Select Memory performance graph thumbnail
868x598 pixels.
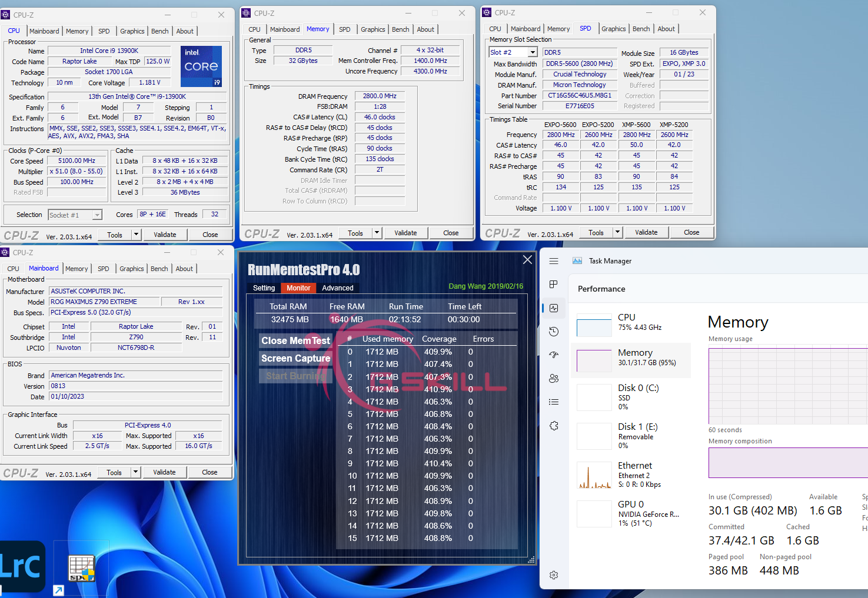click(594, 360)
